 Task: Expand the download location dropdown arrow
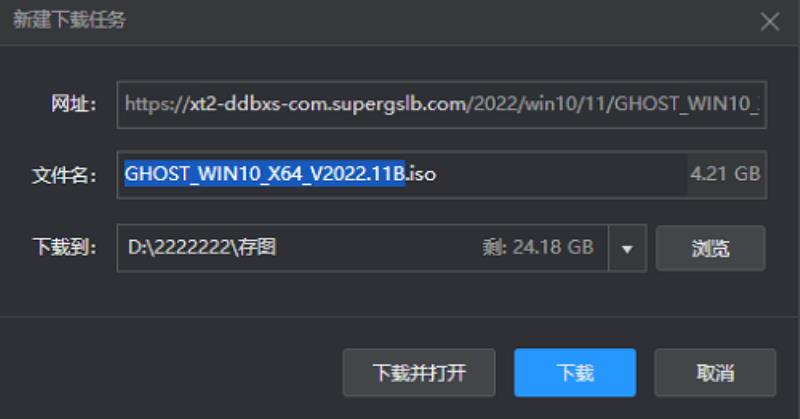click(x=628, y=249)
